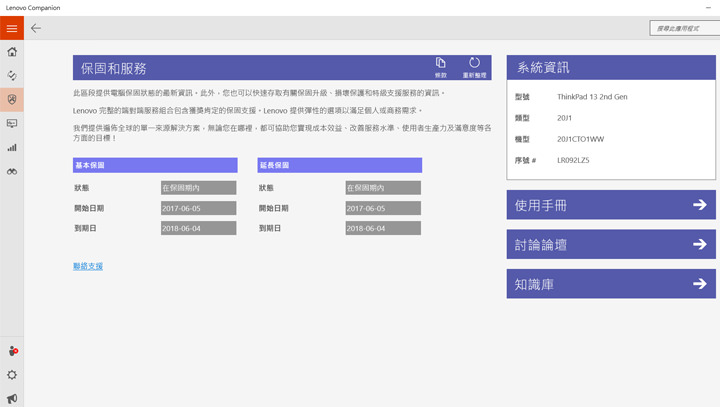Open the user account icon in sidebar

click(12, 351)
